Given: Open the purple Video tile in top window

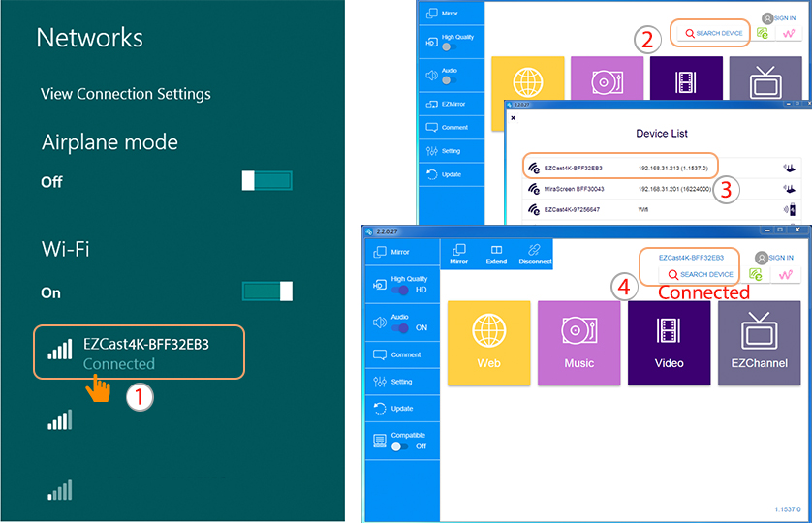Looking at the screenshot, I should [686, 77].
